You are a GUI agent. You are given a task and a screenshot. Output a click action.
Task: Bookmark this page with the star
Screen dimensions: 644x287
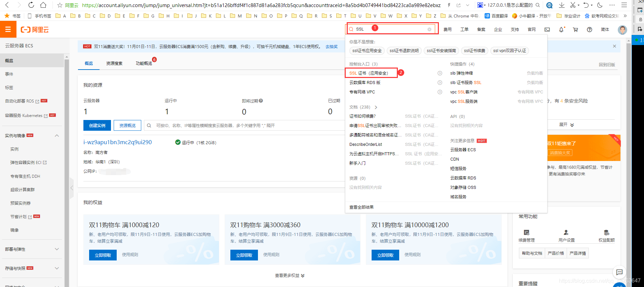[60, 5]
